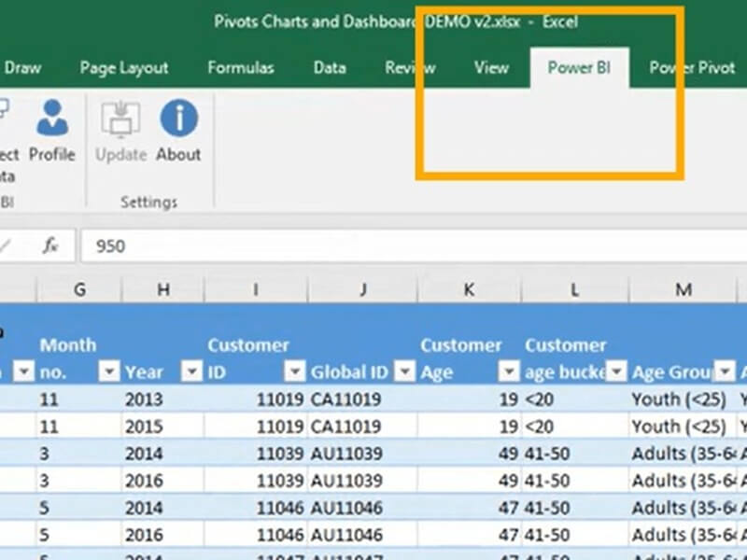The image size is (747, 560).
Task: Click the About info icon
Action: point(178,119)
